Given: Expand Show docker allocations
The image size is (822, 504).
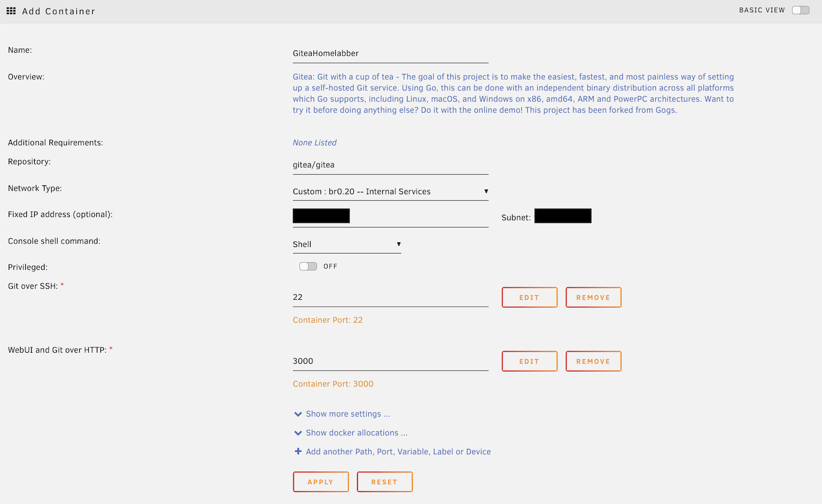Looking at the screenshot, I should 356,432.
